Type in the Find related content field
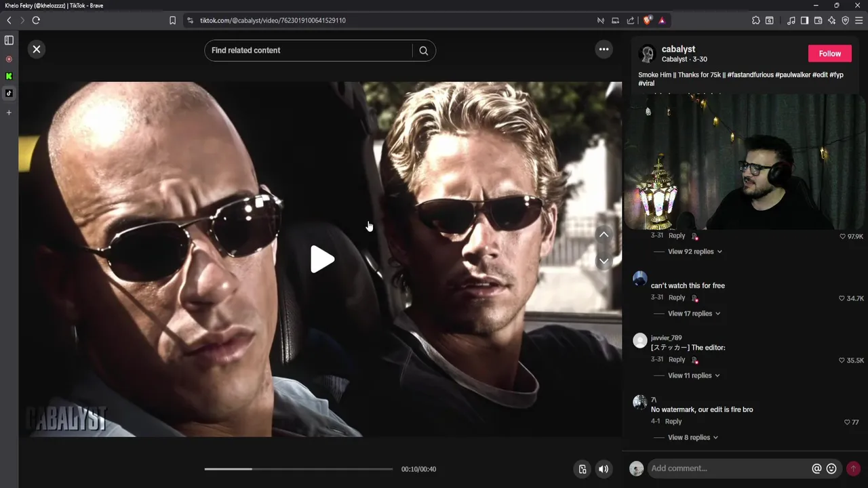The image size is (868, 488). 309,50
